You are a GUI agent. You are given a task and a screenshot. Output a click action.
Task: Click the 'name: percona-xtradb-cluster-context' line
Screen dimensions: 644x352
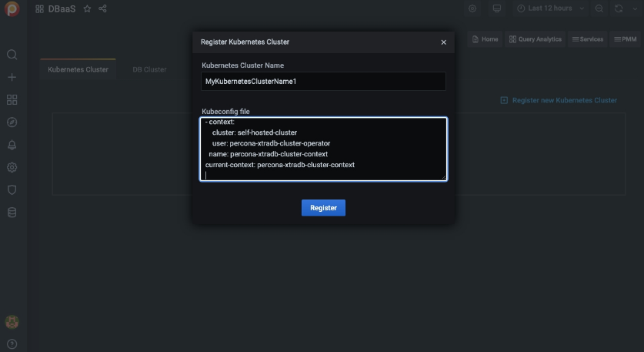point(269,154)
